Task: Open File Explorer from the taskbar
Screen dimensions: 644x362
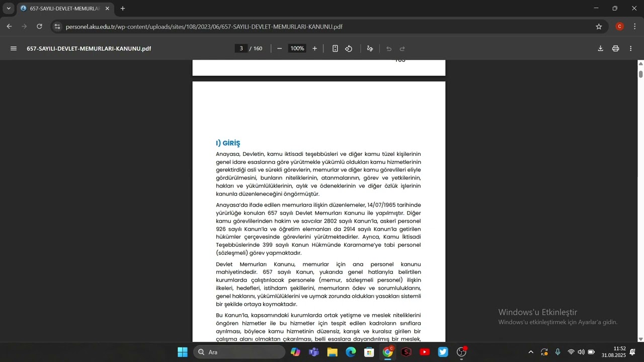Action: [x=332, y=352]
